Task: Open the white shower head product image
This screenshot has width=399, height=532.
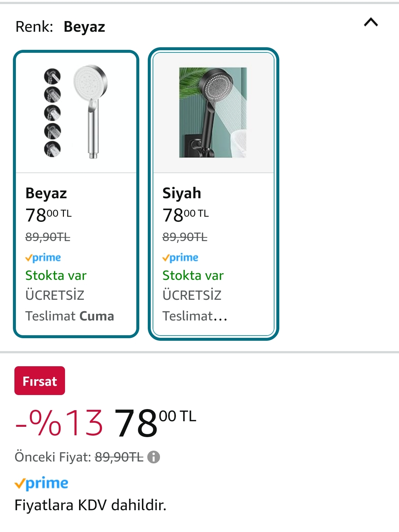Action: [76, 112]
